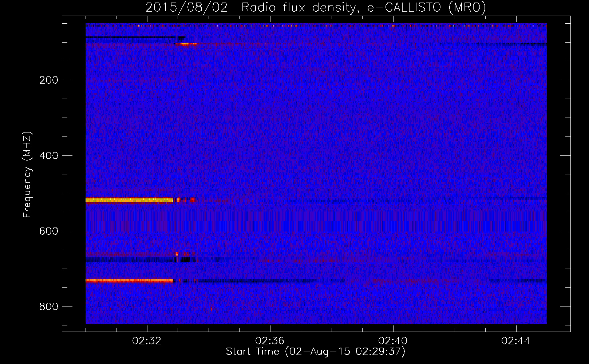589x364 pixels.
Task: Click the plot title '2015/08/02 Radio flux density, e-CALLISTO (MRO)'
Action: [x=316, y=7]
